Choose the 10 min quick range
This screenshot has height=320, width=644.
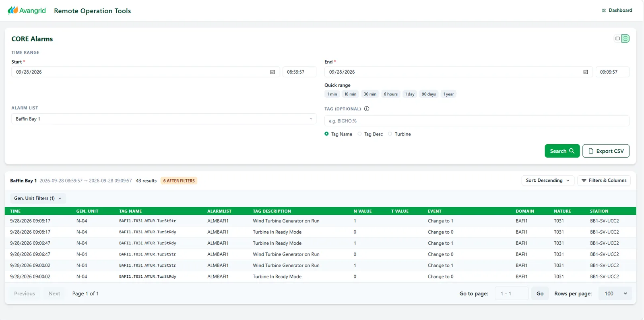(x=350, y=94)
